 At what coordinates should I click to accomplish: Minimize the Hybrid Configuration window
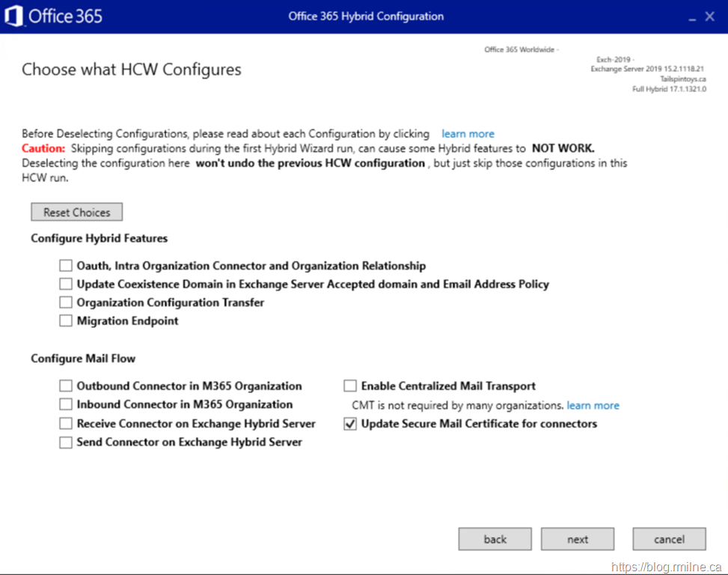pyautogui.click(x=687, y=16)
